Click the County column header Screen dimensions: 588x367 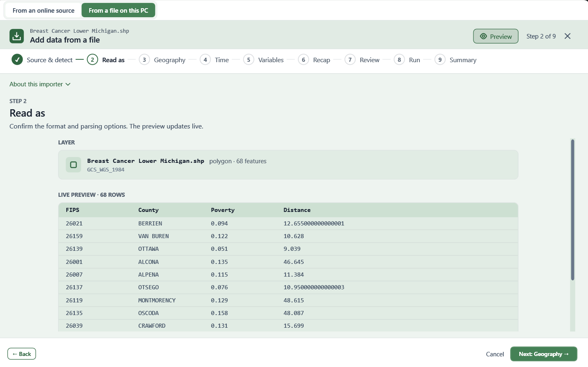pyautogui.click(x=148, y=210)
